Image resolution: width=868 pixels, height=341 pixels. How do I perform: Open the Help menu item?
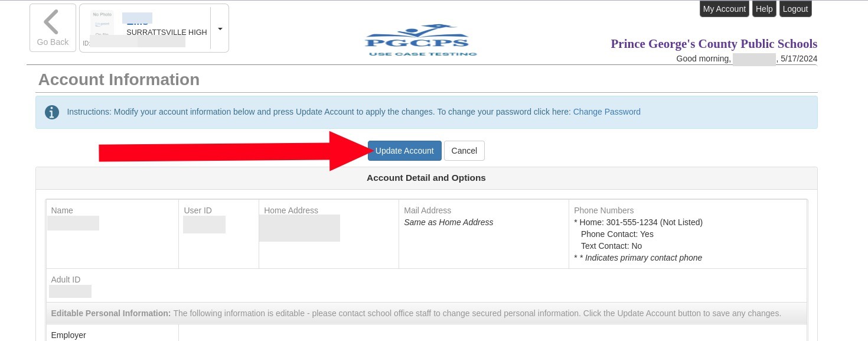(x=764, y=9)
